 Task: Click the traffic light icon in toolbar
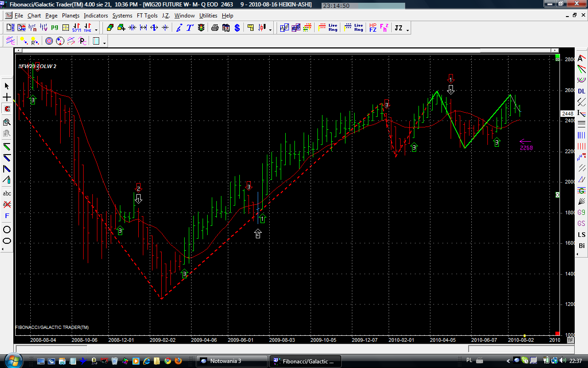201,28
